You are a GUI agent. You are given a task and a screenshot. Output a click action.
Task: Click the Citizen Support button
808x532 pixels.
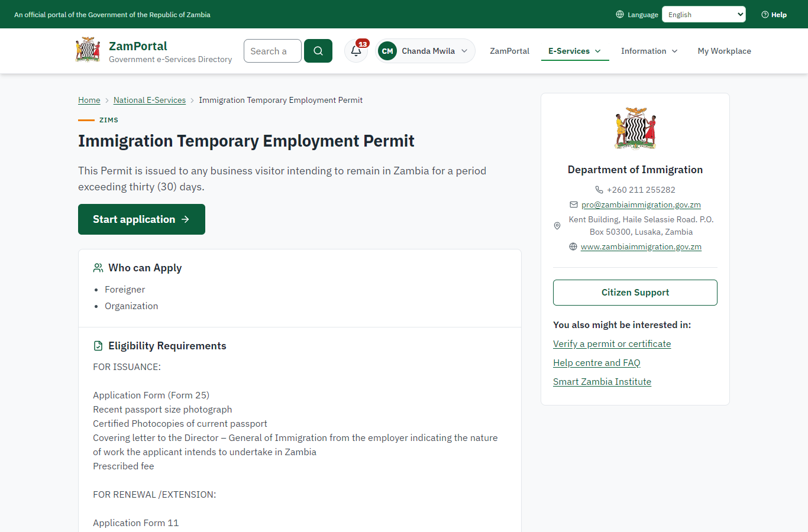click(635, 293)
